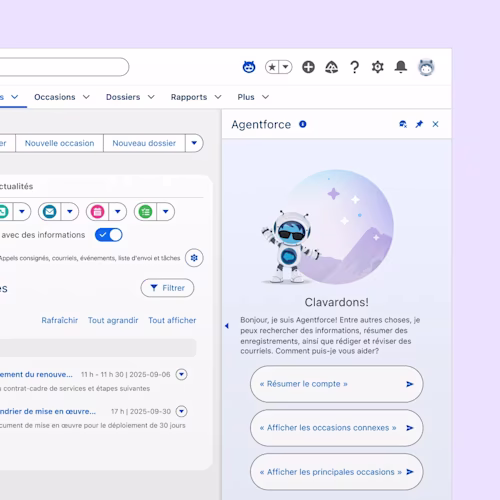Click the Rafraîchir link
The width and height of the screenshot is (500, 500).
pyautogui.click(x=59, y=320)
